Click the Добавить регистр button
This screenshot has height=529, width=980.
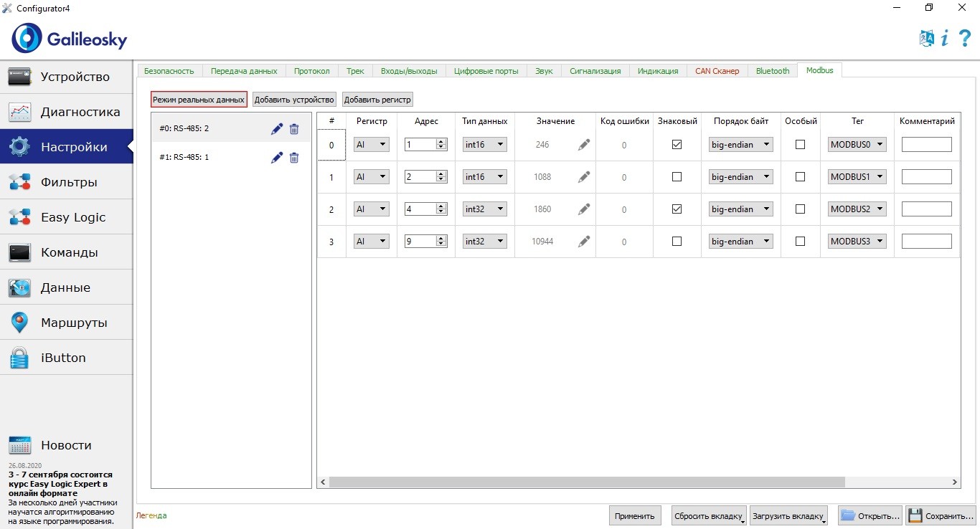point(377,100)
